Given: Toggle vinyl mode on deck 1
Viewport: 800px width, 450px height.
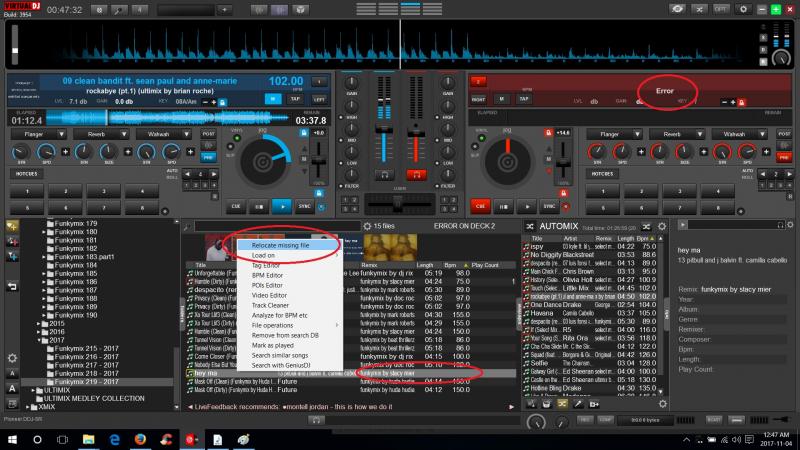Looking at the screenshot, I should click(237, 138).
